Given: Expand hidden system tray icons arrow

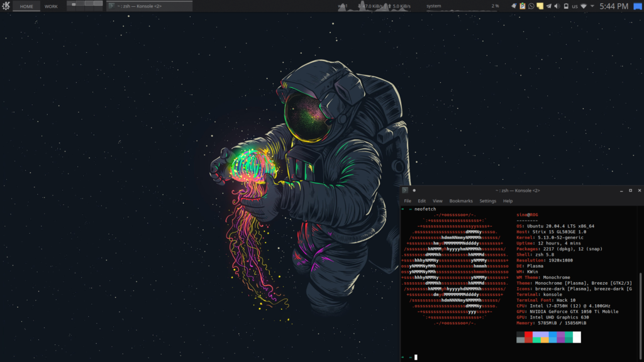Looking at the screenshot, I should coord(592,6).
